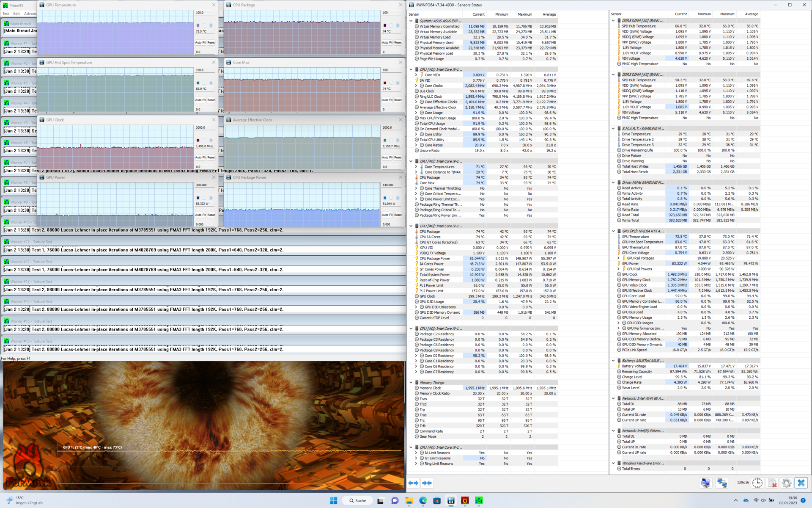
Task: Click the shrink sensor columns arrows icon
Action: 427,483
